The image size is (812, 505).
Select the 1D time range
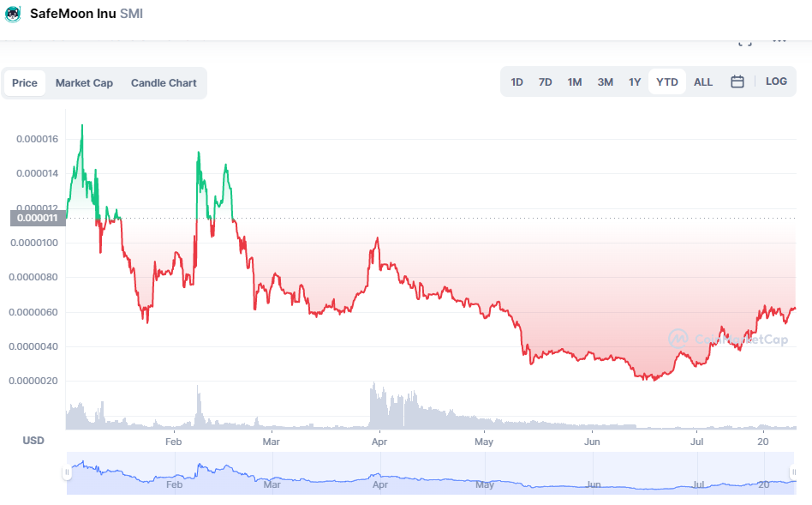coord(516,82)
